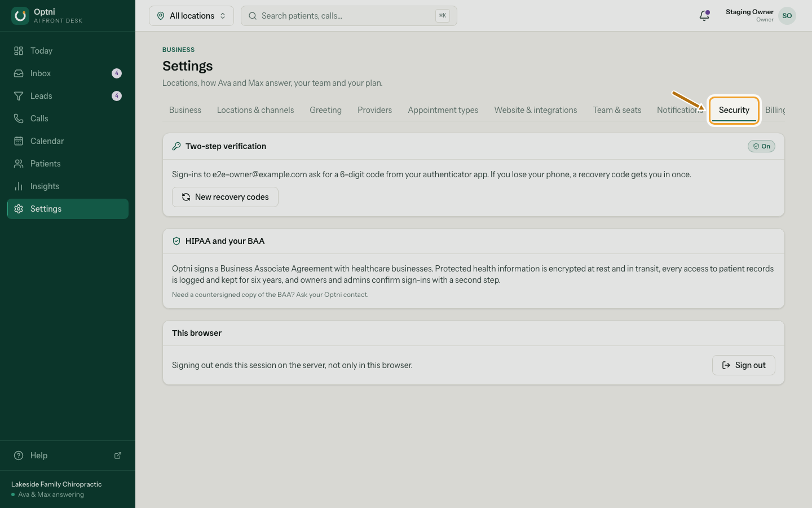This screenshot has height=508, width=812.
Task: Open the Inbox tray icon
Action: (19, 73)
